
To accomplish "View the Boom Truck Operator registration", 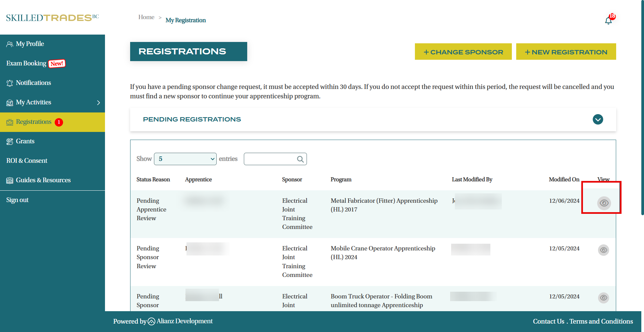I will [603, 298].
